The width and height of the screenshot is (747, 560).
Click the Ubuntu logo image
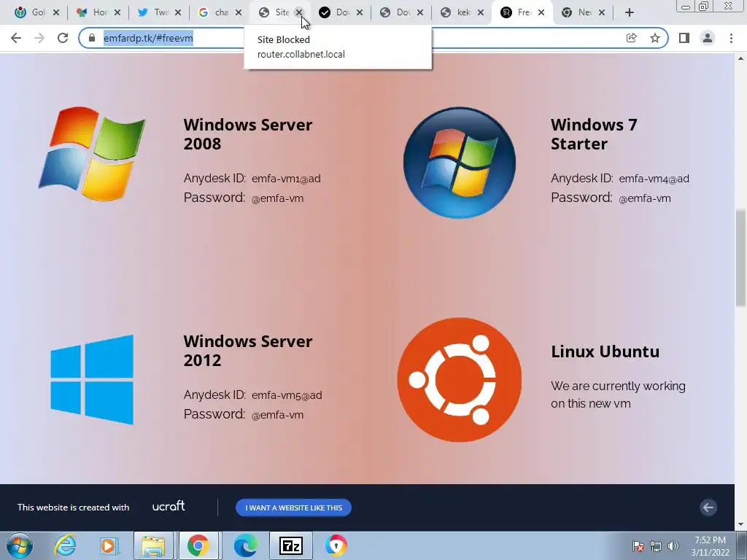[x=460, y=380]
